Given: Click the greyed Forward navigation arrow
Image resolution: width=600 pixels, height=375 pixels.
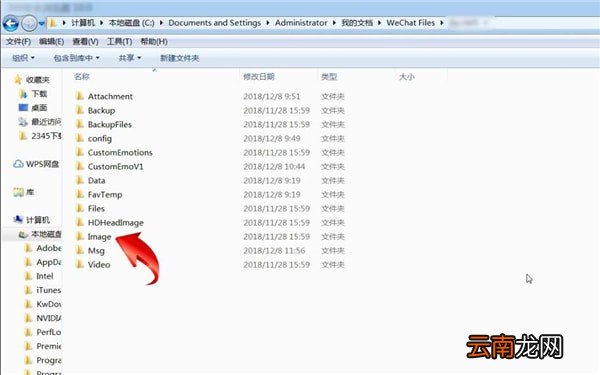Looking at the screenshot, I should tap(29, 23).
